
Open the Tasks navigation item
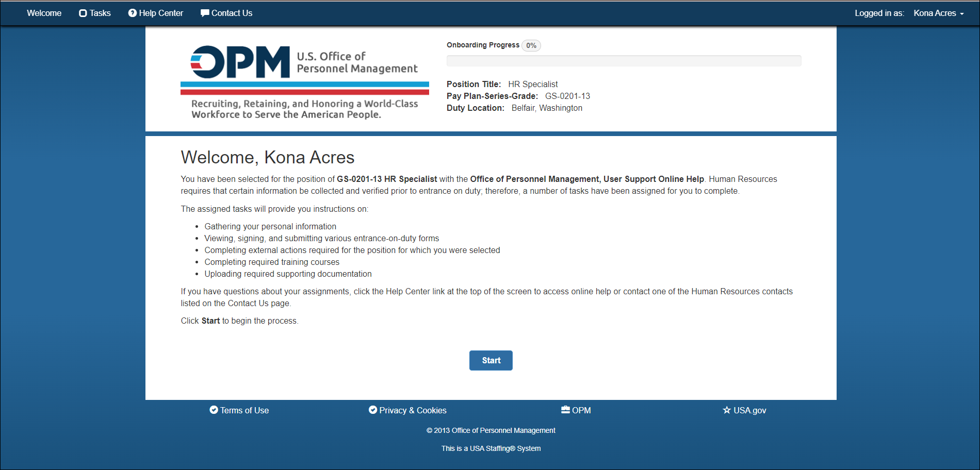(95, 13)
